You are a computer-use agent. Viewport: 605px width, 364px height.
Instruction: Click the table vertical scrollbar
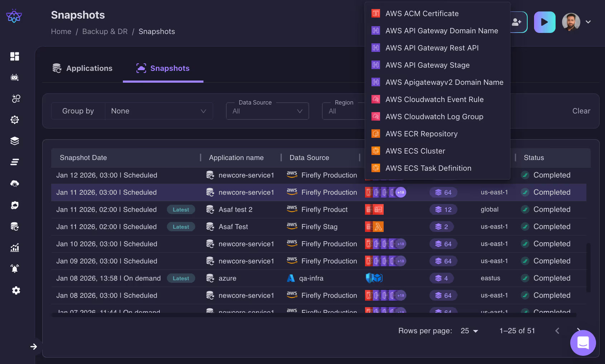pyautogui.click(x=588, y=268)
